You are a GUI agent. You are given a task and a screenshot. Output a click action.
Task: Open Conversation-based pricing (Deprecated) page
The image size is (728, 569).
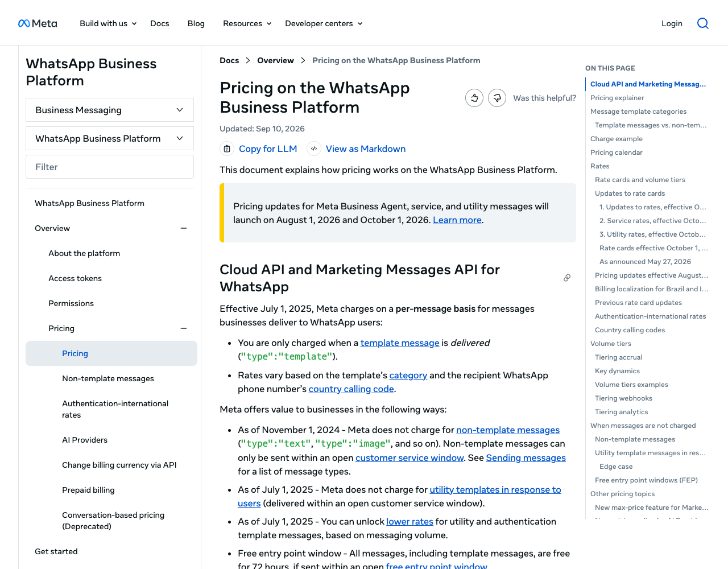[113, 521]
